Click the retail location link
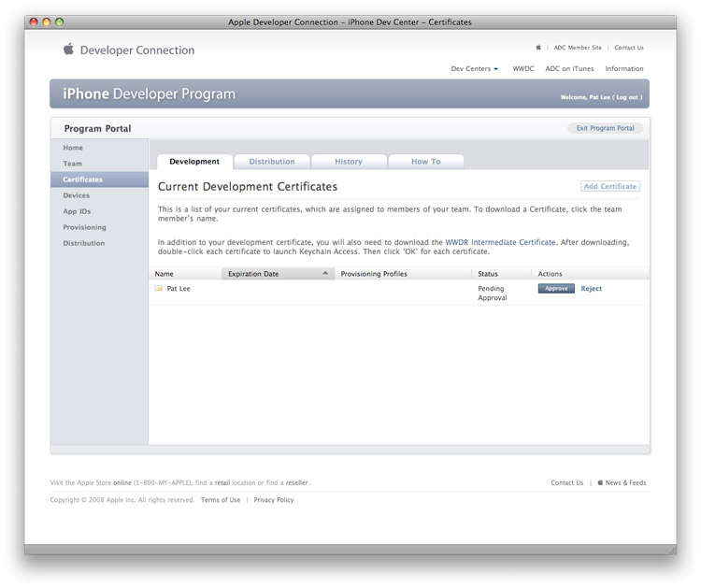Image resolution: width=701 pixels, height=588 pixels. [222, 482]
